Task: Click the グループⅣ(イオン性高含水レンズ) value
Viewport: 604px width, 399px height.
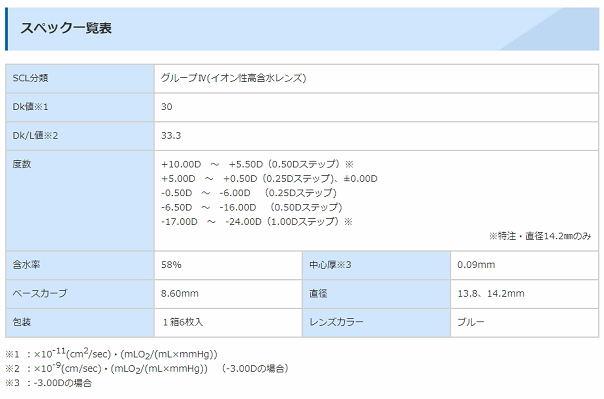Action: tap(233, 78)
